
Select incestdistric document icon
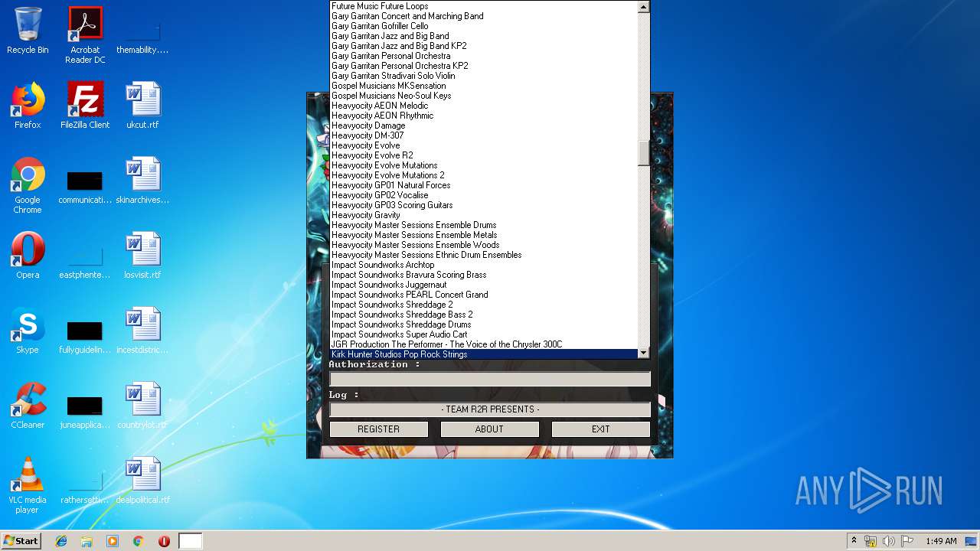142,331
